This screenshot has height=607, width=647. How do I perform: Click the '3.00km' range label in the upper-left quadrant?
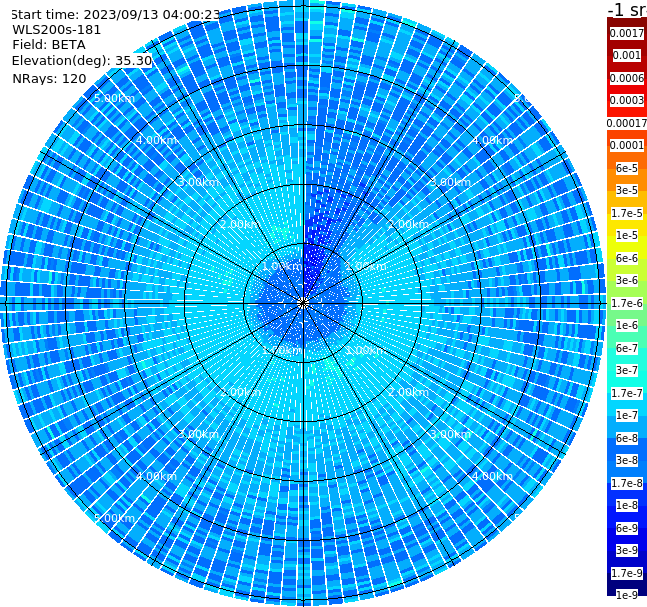[198, 182]
